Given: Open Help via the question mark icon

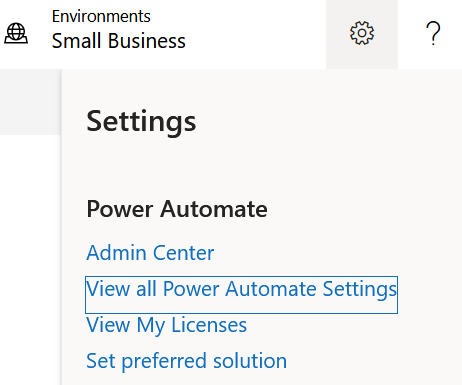Looking at the screenshot, I should (x=433, y=33).
